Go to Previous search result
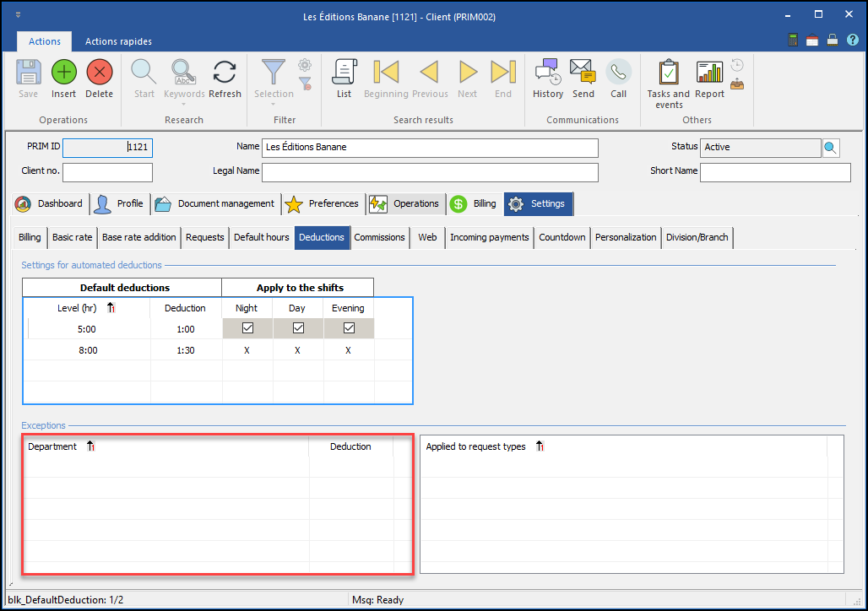The height and width of the screenshot is (611, 868). pyautogui.click(x=430, y=73)
